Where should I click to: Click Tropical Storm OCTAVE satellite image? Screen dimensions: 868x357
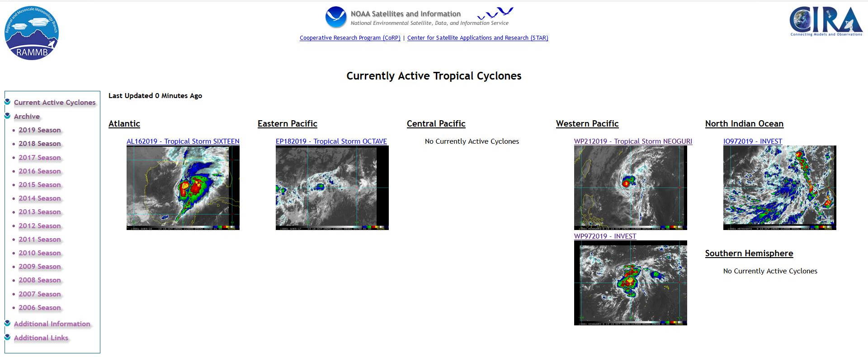(x=332, y=188)
